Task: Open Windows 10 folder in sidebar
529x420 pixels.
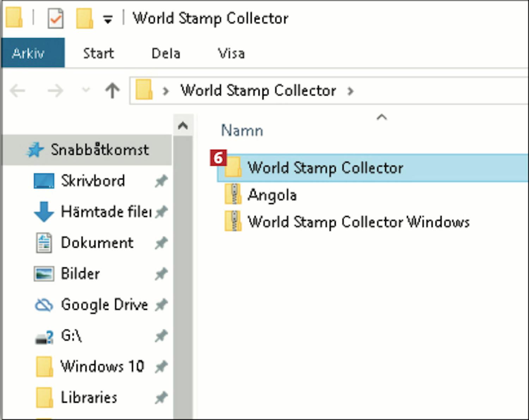Action: (x=102, y=366)
